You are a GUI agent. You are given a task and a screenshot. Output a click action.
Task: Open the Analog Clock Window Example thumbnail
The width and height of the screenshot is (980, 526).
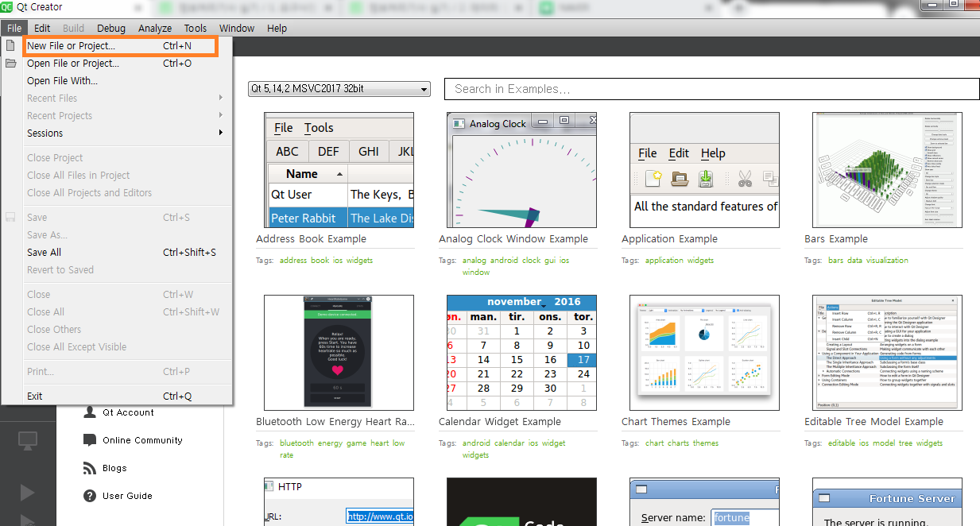pos(521,170)
